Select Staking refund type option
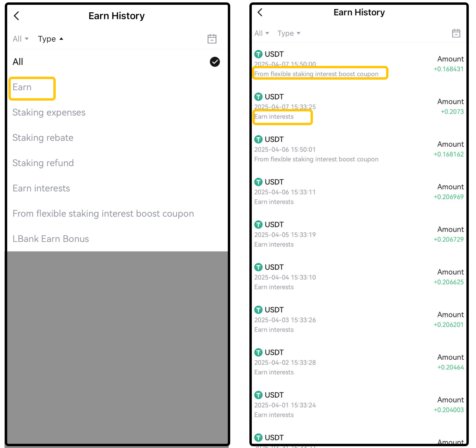476x448 pixels. coord(43,163)
